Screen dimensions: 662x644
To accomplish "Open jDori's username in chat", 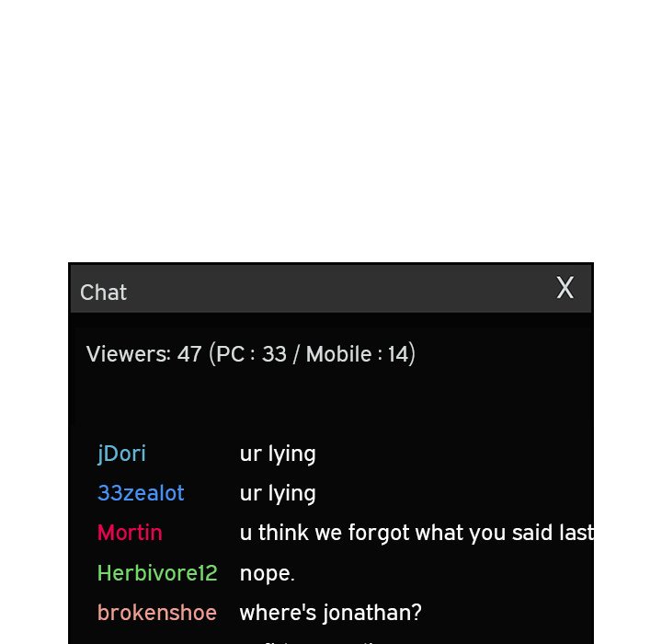I will [x=121, y=454].
